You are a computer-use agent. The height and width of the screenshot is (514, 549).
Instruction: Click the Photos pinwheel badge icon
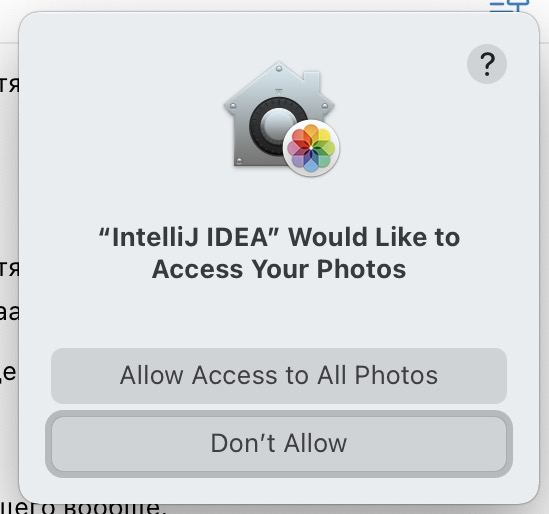pos(311,148)
